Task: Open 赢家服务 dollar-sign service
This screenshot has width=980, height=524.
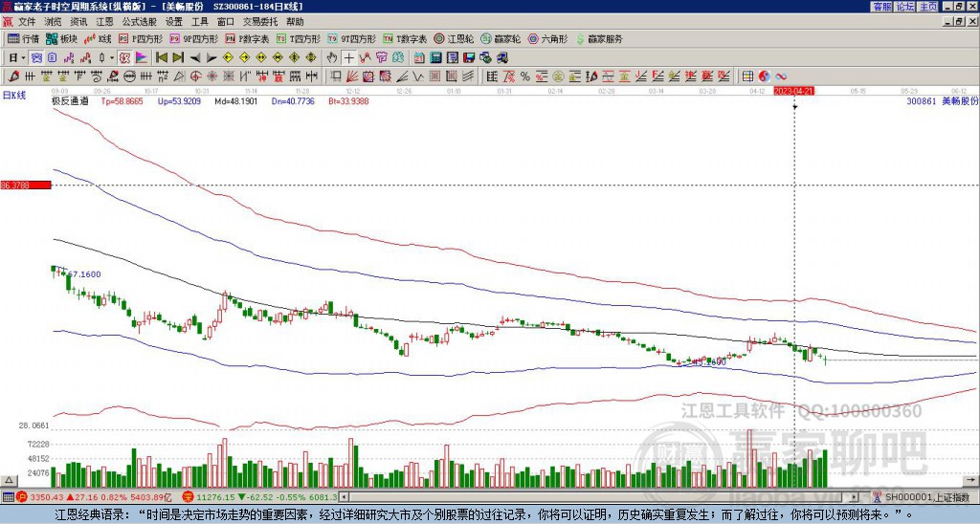Action: [x=599, y=38]
